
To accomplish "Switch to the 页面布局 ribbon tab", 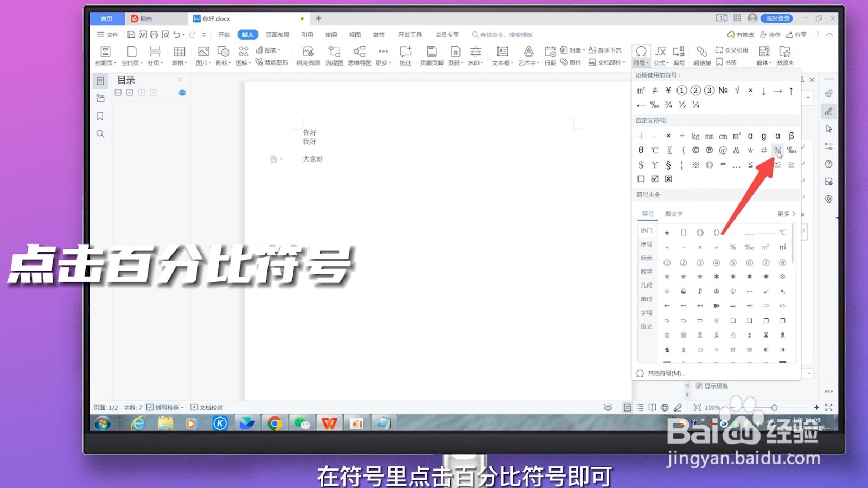I will [x=277, y=34].
